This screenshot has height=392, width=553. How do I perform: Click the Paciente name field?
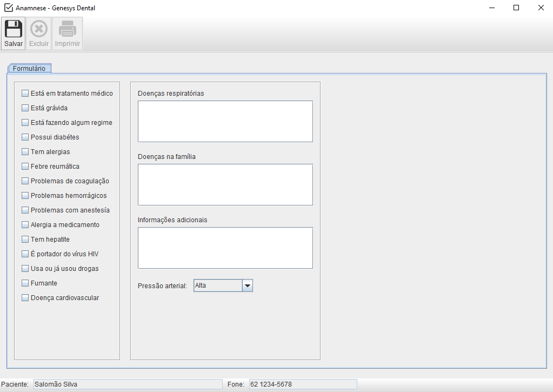point(128,384)
